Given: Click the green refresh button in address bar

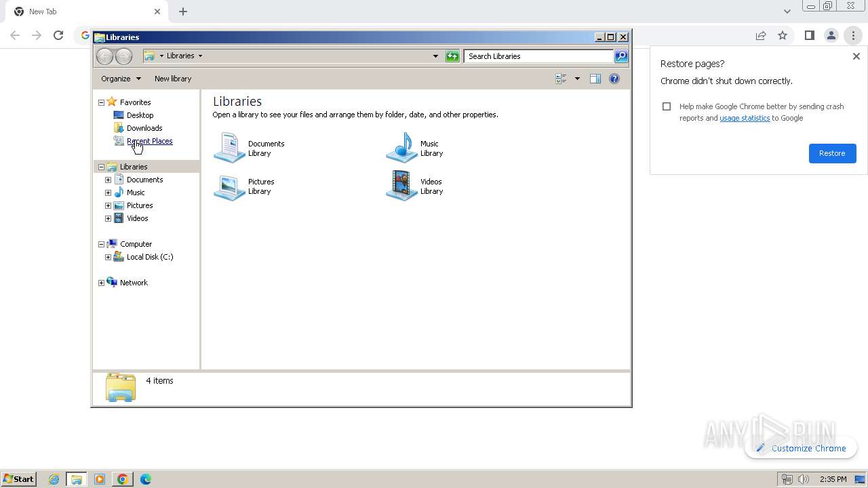Looking at the screenshot, I should 452,56.
